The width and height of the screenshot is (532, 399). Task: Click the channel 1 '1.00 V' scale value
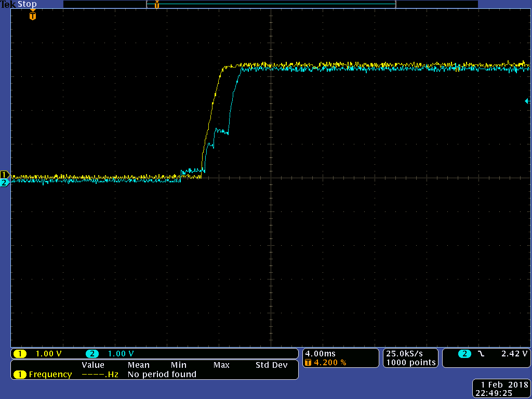pos(48,354)
